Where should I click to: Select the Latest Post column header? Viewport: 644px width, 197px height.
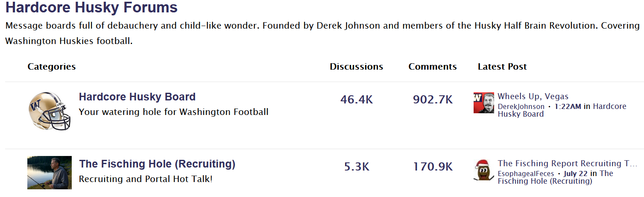tap(502, 67)
